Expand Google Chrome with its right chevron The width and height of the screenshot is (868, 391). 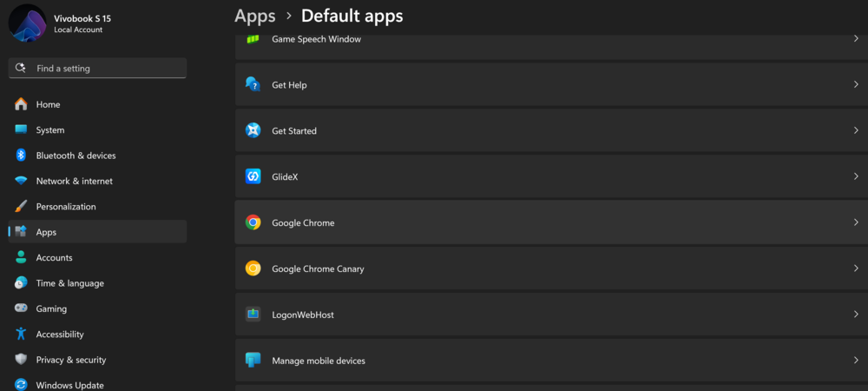(856, 222)
